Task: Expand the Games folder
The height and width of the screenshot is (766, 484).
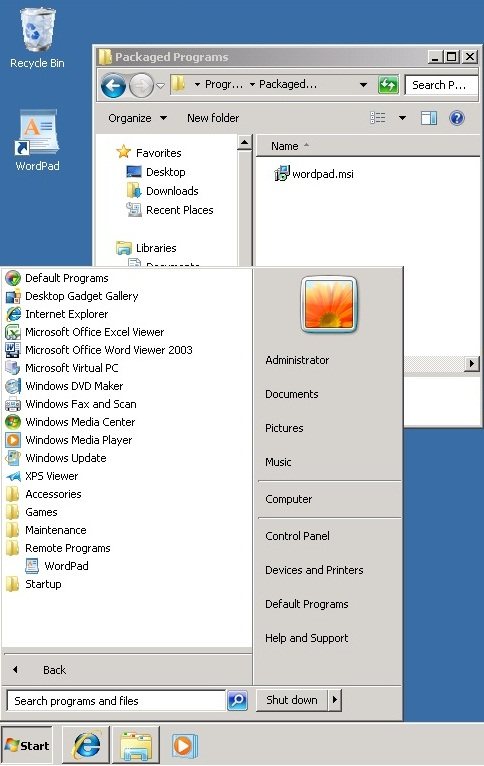Action: point(31,512)
